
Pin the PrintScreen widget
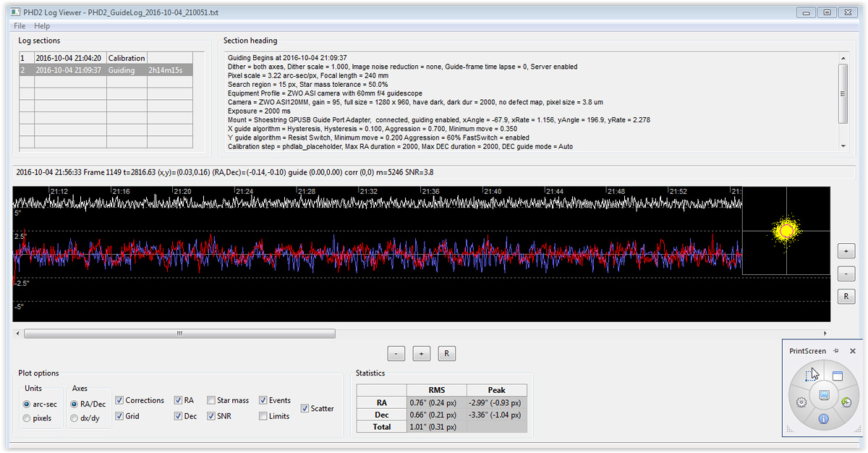(836, 351)
